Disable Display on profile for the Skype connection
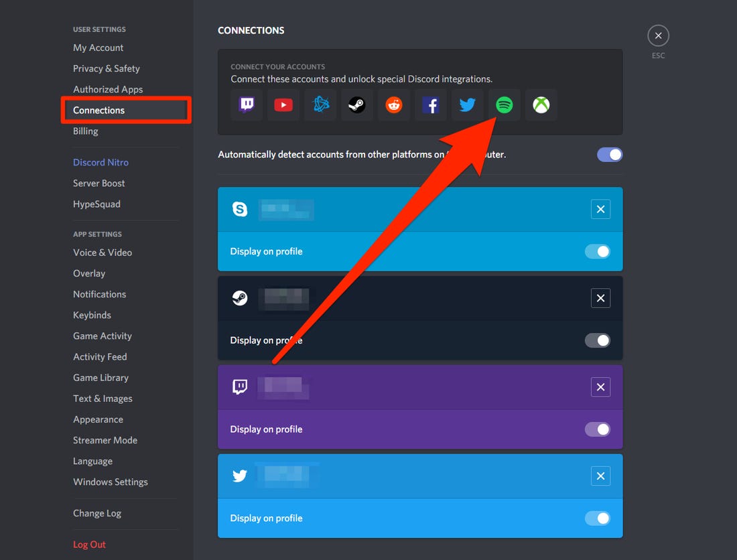737x560 pixels. pos(597,251)
